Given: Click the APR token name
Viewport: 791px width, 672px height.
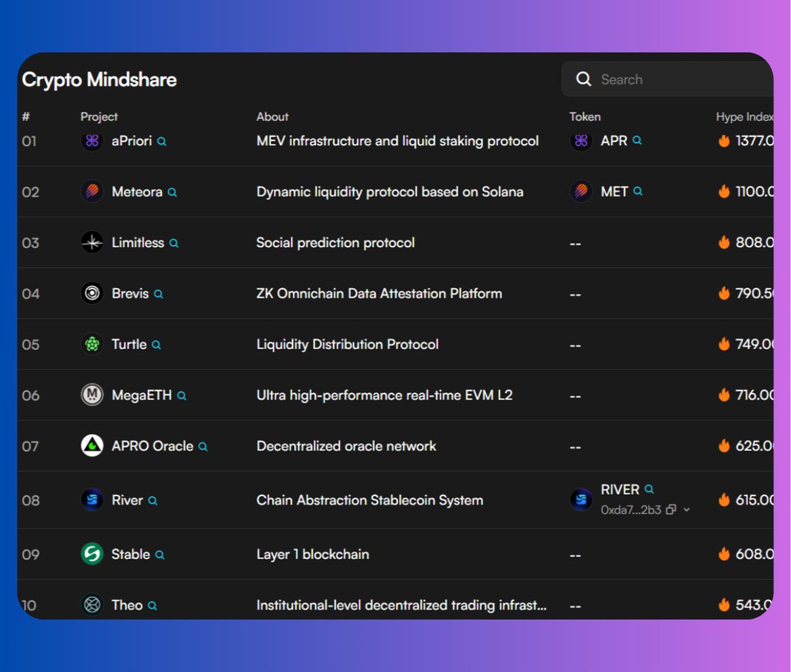Looking at the screenshot, I should pyautogui.click(x=614, y=140).
